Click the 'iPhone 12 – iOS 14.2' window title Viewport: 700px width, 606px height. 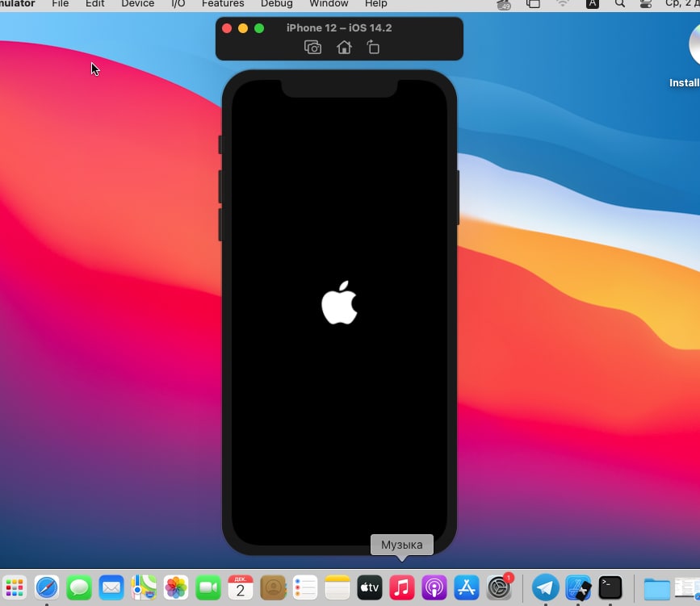(x=339, y=27)
